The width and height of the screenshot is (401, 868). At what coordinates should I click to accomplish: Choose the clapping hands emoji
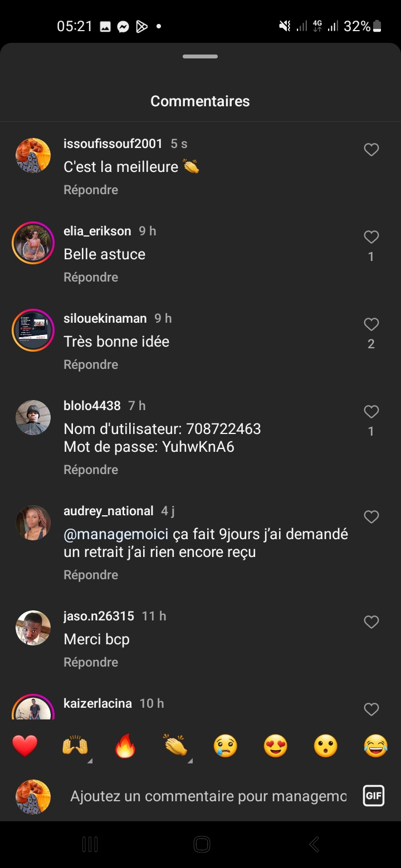(175, 746)
